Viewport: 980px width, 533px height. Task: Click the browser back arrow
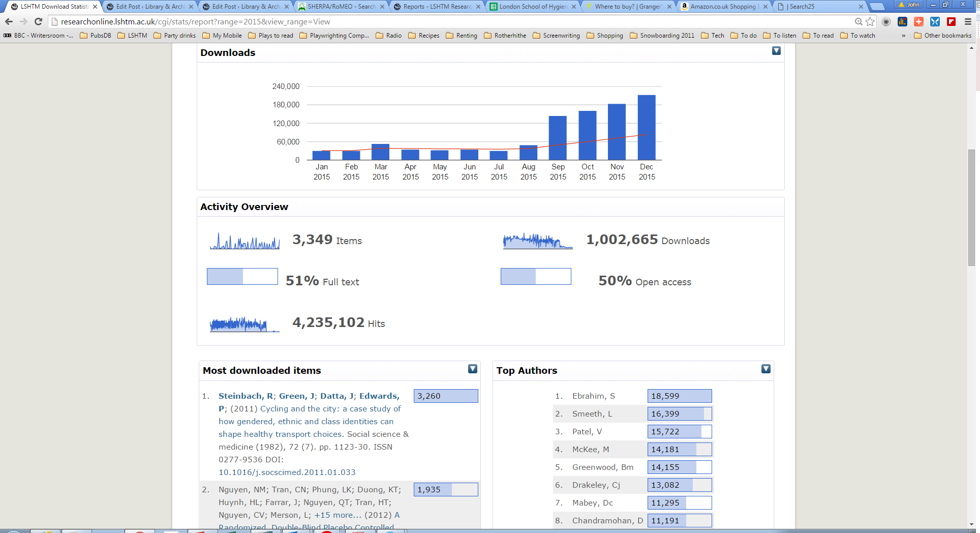pyautogui.click(x=9, y=21)
